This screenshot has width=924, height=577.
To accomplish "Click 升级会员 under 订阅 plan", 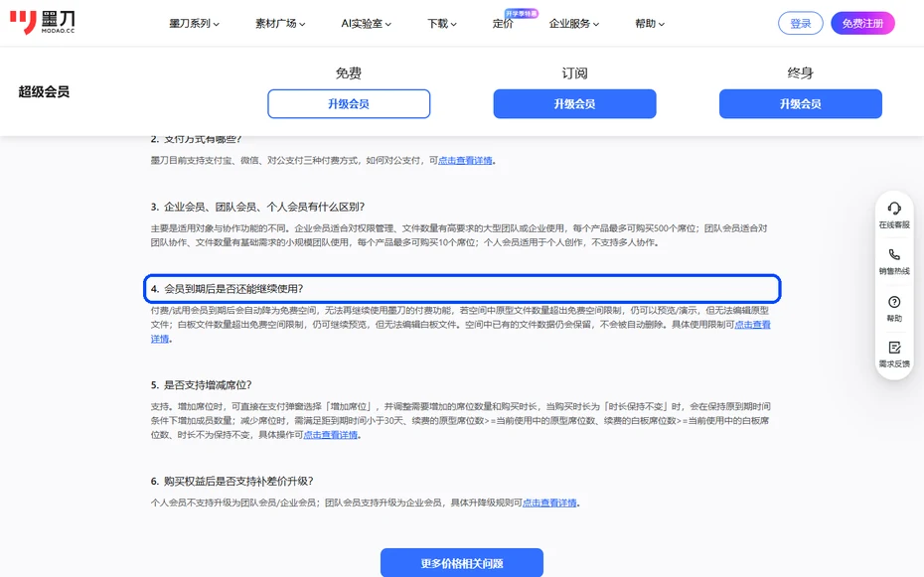I will 574,103.
